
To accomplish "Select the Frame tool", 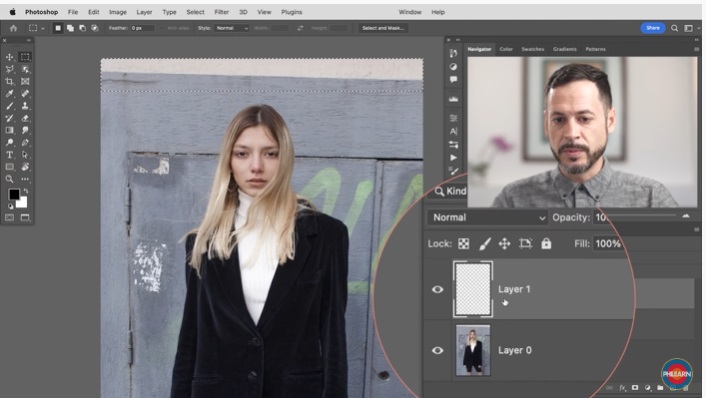I will [x=25, y=81].
